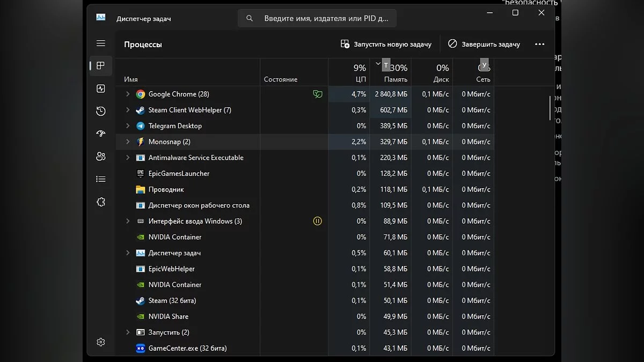Select the Processes sidebar icon
Image resolution: width=644 pixels, height=362 pixels.
pos(101,66)
